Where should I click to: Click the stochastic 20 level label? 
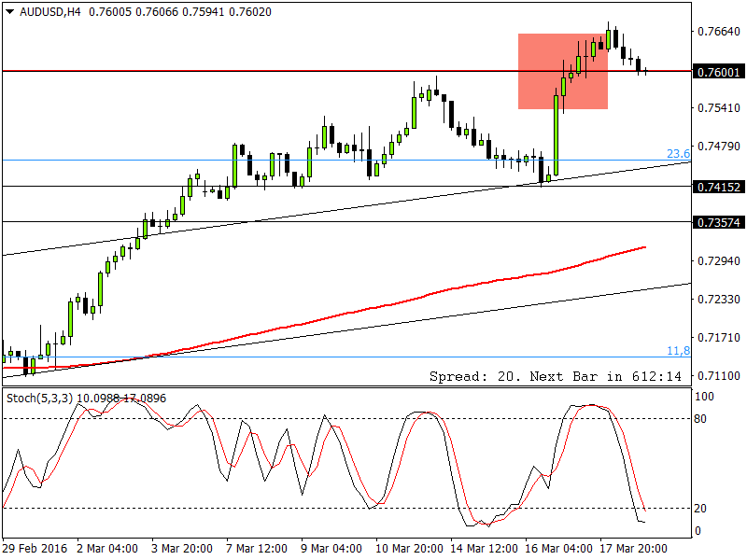699,509
